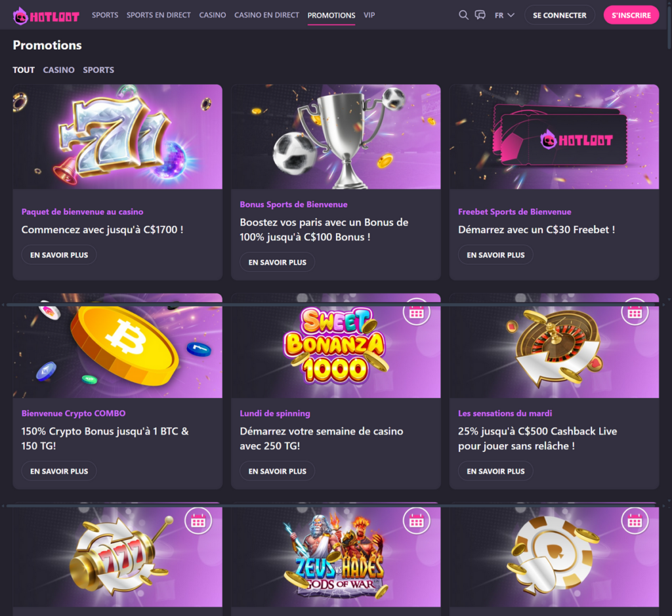This screenshot has height=616, width=672.
Task: Click the SE CONNECTER button
Action: point(559,15)
